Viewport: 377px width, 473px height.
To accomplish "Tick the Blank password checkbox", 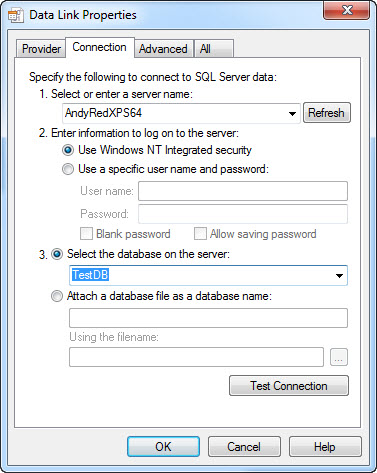I will 86,234.
